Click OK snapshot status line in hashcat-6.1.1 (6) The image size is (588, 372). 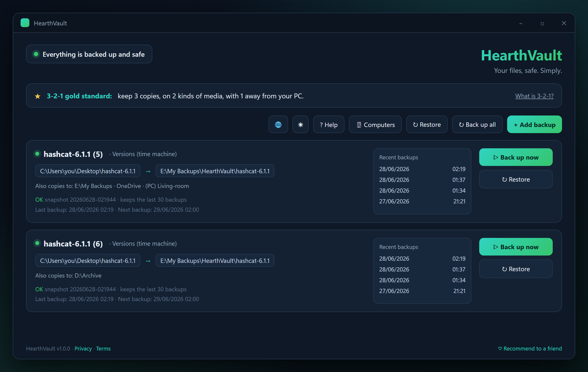[x=111, y=289]
